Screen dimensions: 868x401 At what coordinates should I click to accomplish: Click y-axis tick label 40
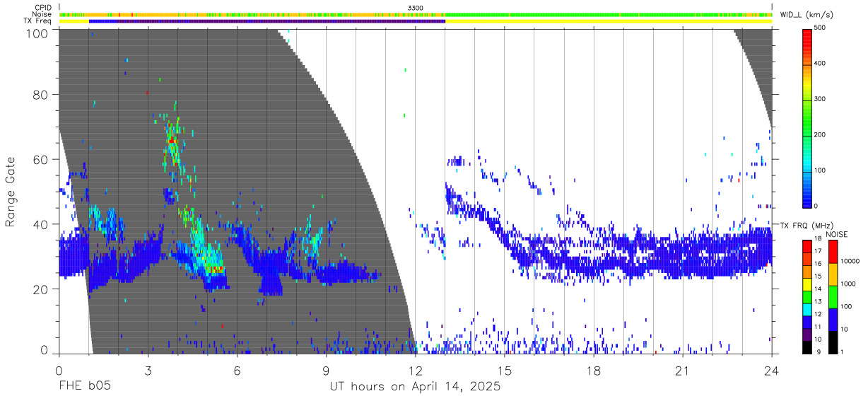coord(42,224)
